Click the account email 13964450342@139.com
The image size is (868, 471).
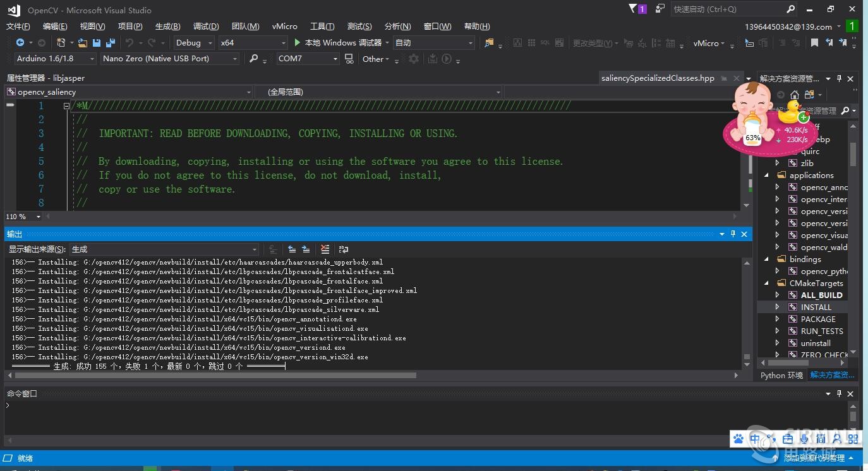[788, 27]
